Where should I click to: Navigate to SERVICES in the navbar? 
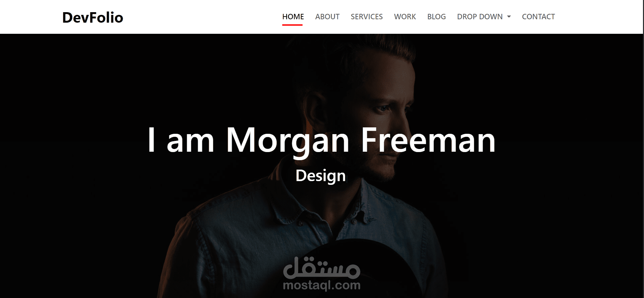point(367,17)
